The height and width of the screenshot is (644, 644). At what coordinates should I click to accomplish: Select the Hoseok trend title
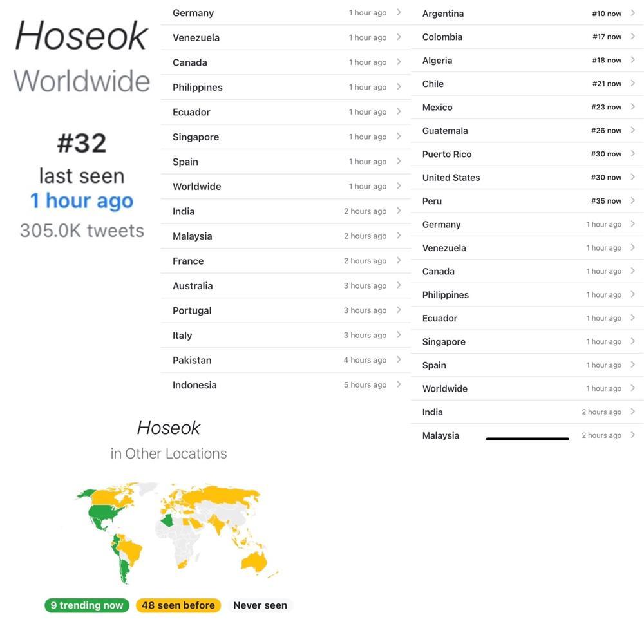click(82, 35)
